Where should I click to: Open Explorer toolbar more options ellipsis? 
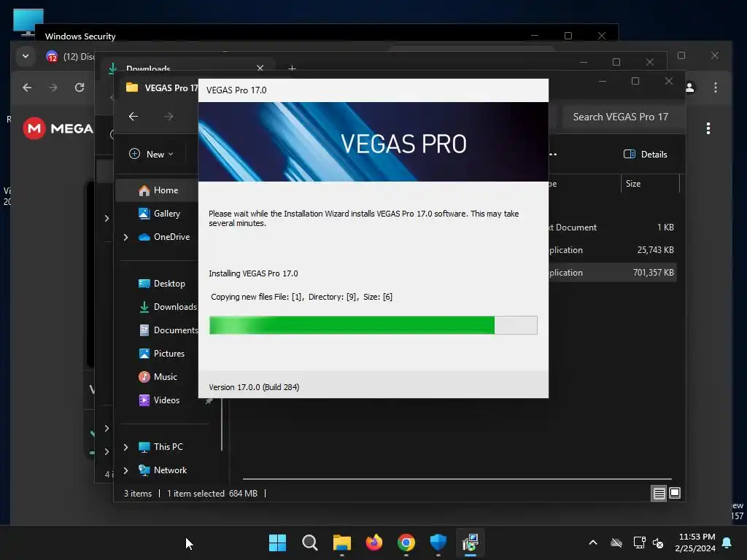coord(553,154)
